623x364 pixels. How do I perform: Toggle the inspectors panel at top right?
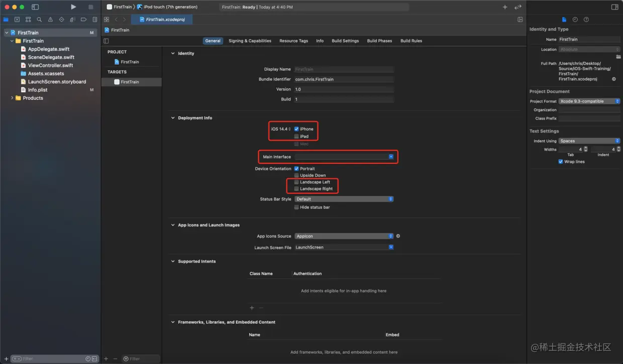click(614, 7)
